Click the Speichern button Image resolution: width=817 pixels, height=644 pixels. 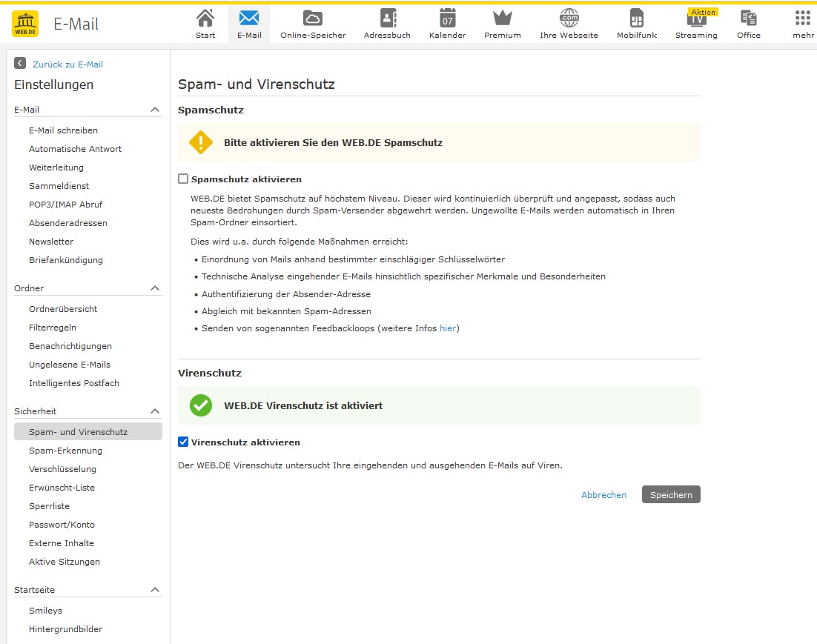pyautogui.click(x=671, y=494)
